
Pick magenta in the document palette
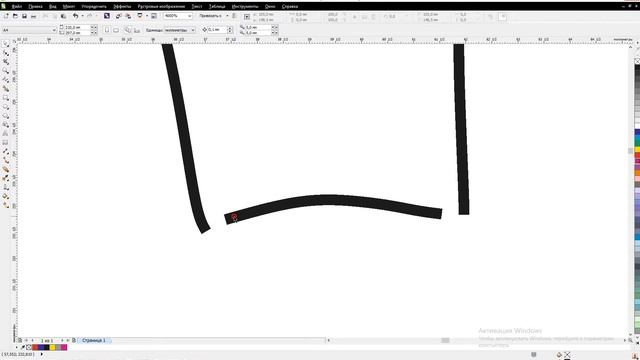tap(64, 347)
